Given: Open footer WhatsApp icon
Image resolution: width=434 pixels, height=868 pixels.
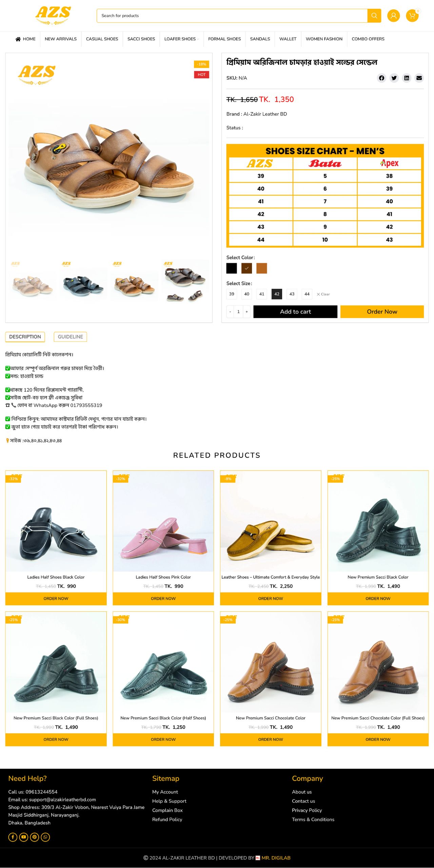Looking at the screenshot, I should point(45,837).
